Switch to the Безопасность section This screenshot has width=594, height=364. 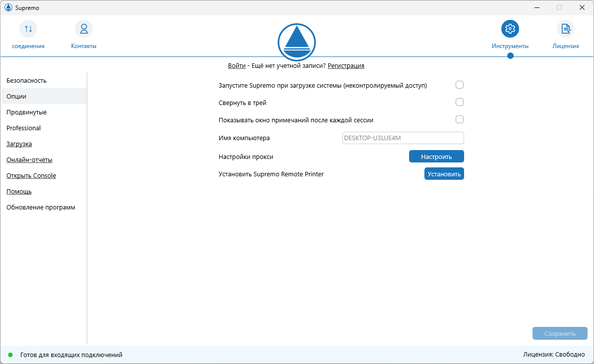pyautogui.click(x=26, y=80)
